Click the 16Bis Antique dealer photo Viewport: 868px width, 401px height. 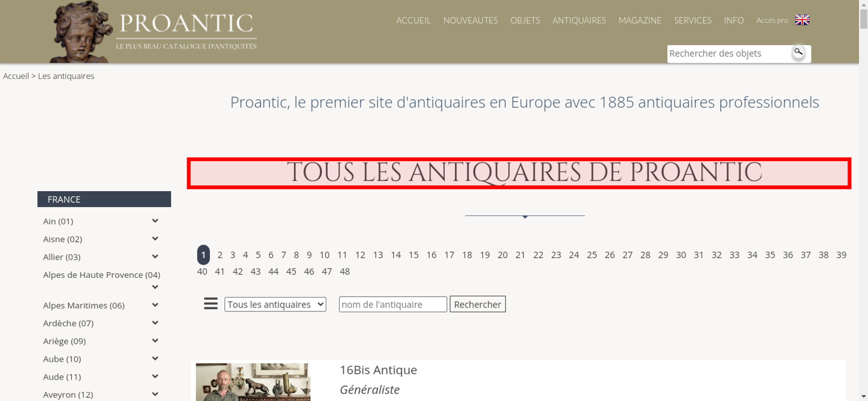click(253, 382)
